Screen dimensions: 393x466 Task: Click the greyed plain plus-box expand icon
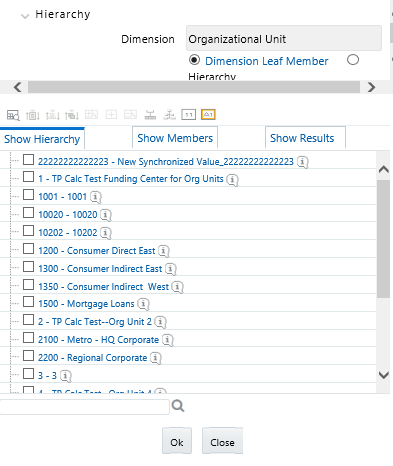111,115
